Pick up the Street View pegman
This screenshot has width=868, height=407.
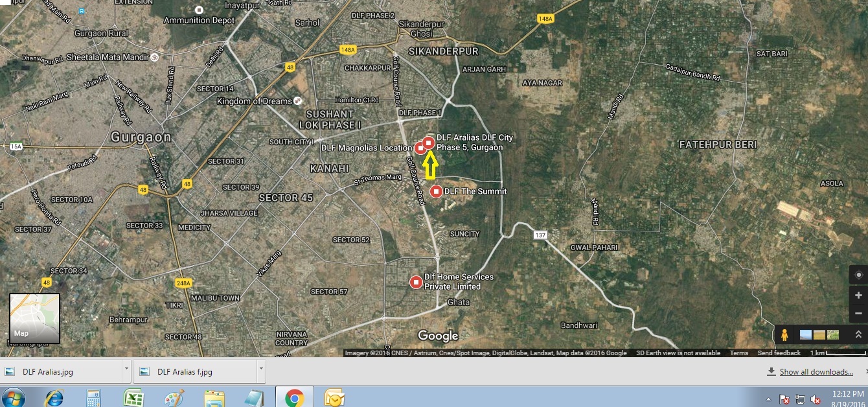tap(784, 335)
